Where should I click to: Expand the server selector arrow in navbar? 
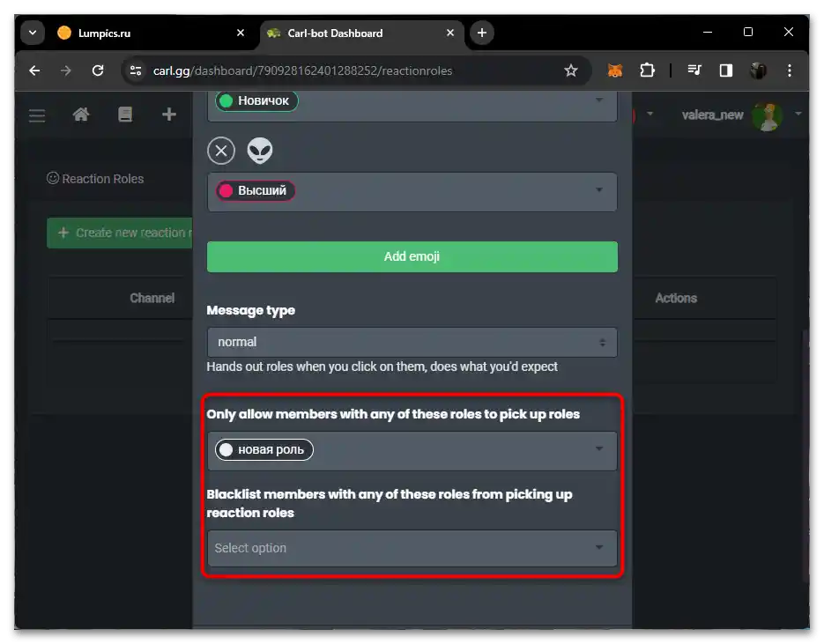pyautogui.click(x=650, y=114)
